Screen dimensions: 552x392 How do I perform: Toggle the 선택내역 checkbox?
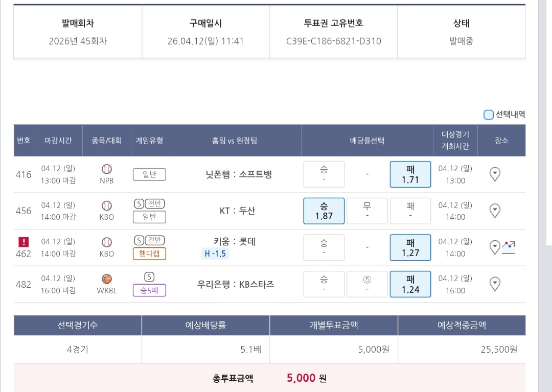[489, 114]
